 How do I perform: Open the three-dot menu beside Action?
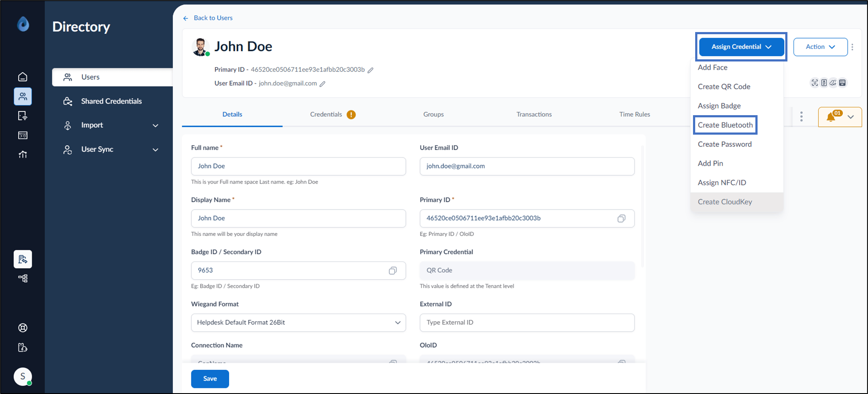(852, 47)
